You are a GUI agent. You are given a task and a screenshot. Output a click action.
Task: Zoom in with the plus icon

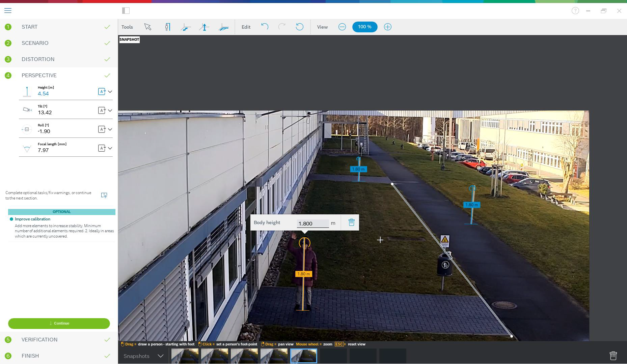click(387, 27)
